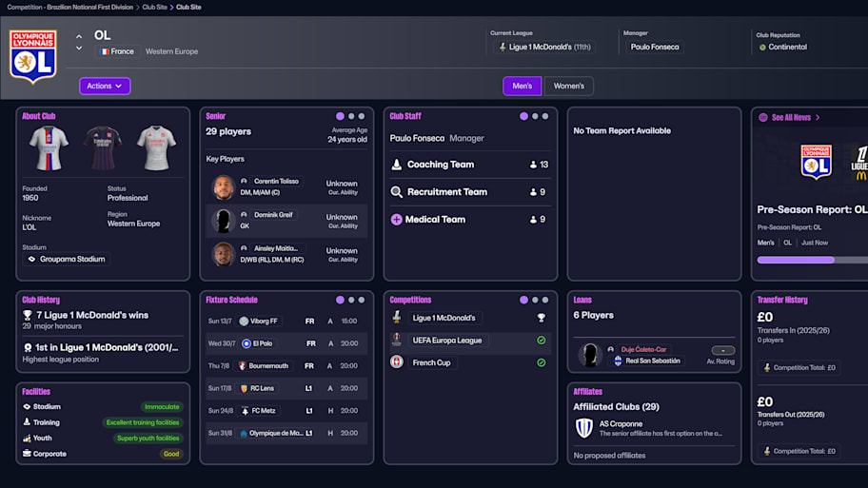The width and height of the screenshot is (868, 488).
Task: Open RC Lens fixture badge
Action: (244, 388)
